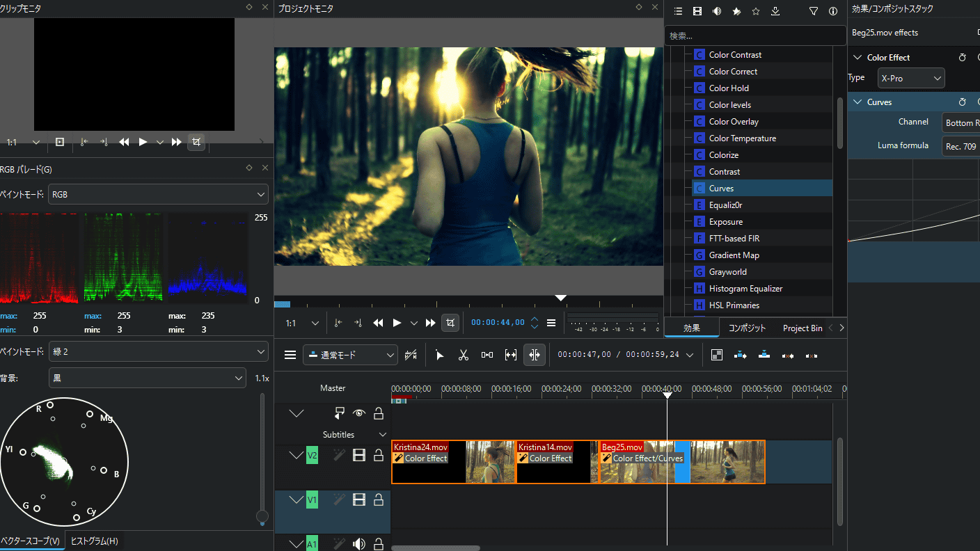Image resolution: width=980 pixels, height=551 pixels.
Task: Show video effects filter icon
Action: tap(697, 11)
